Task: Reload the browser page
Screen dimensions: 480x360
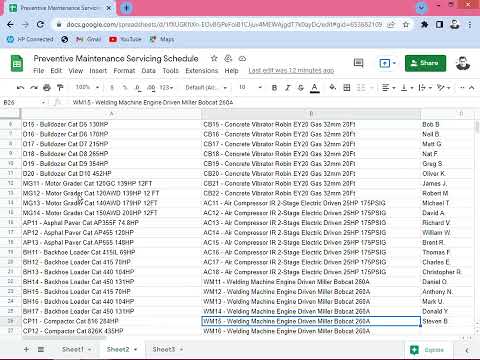Action: [40, 24]
